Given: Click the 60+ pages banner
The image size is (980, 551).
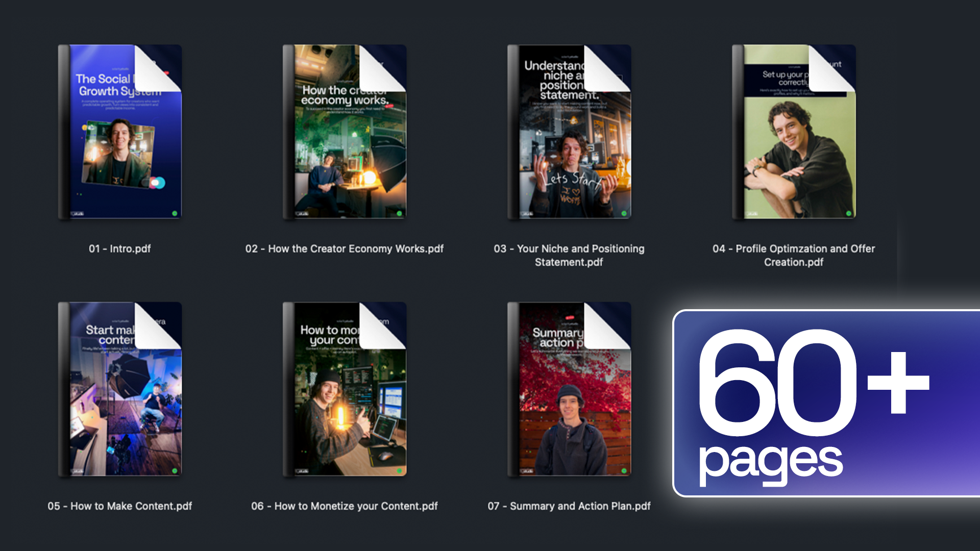Looking at the screenshot, I should [827, 403].
